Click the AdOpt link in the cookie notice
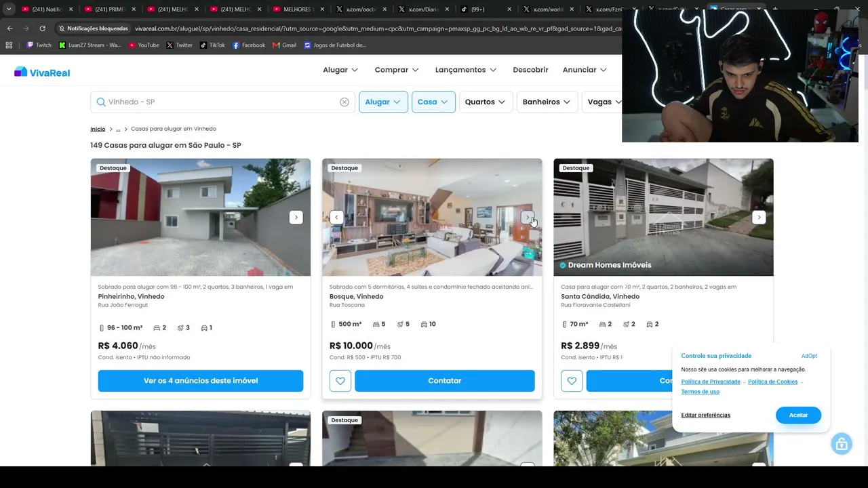 (x=809, y=356)
